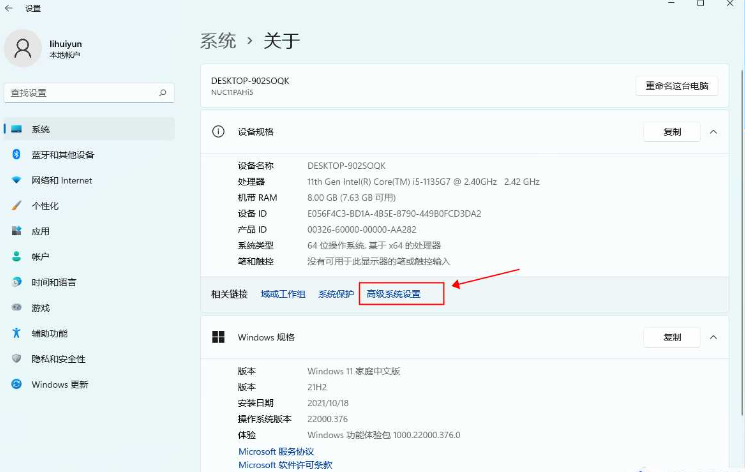Click 复制 button for 设备规格
The height and width of the screenshot is (472, 745).
click(x=672, y=132)
